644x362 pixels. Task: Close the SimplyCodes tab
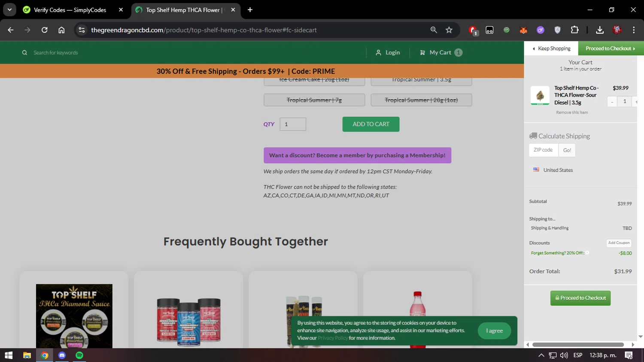(121, 10)
